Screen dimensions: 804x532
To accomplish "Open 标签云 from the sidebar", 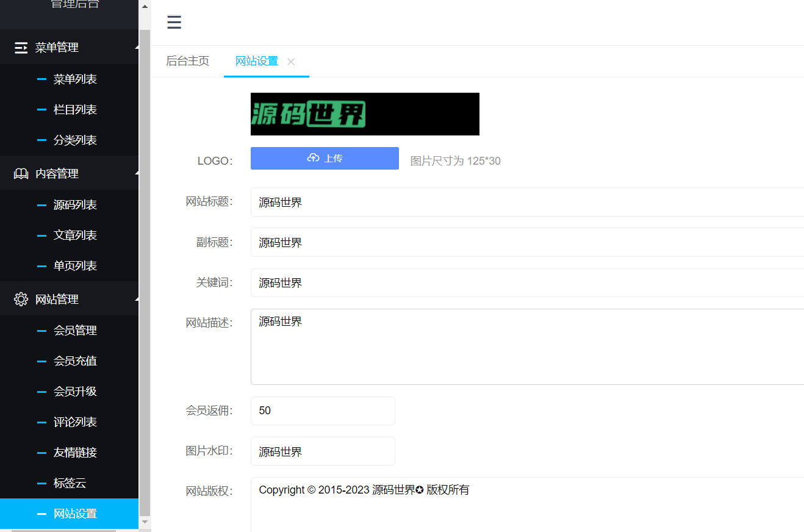I will coord(70,483).
